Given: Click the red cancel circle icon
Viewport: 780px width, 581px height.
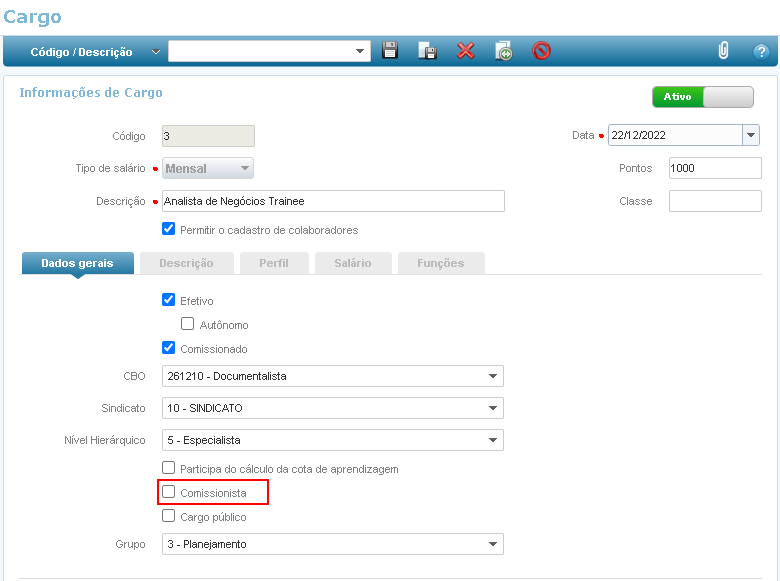Looking at the screenshot, I should pyautogui.click(x=542, y=51).
